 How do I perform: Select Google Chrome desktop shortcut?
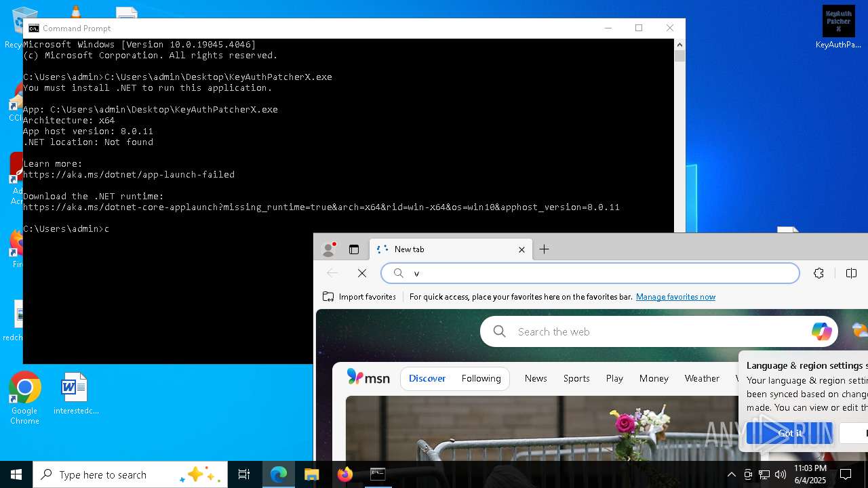pos(24,399)
